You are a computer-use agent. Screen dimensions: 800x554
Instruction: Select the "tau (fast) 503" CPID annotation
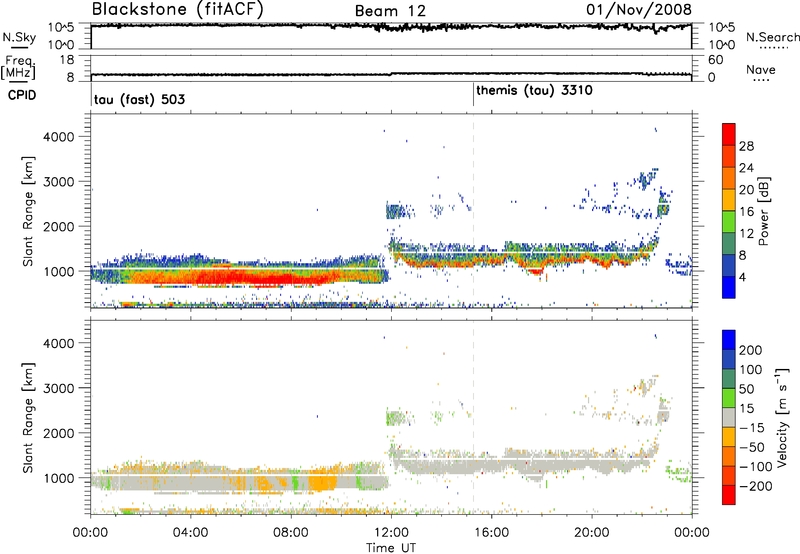139,99
